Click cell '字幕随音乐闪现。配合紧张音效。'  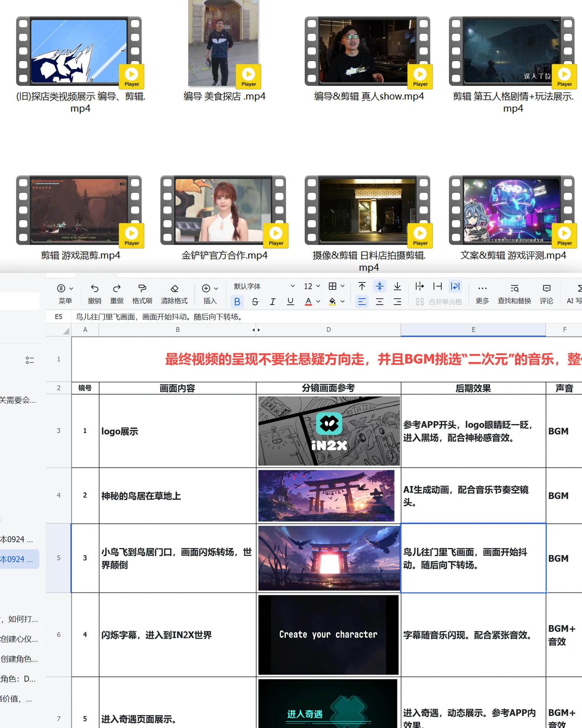473,635
